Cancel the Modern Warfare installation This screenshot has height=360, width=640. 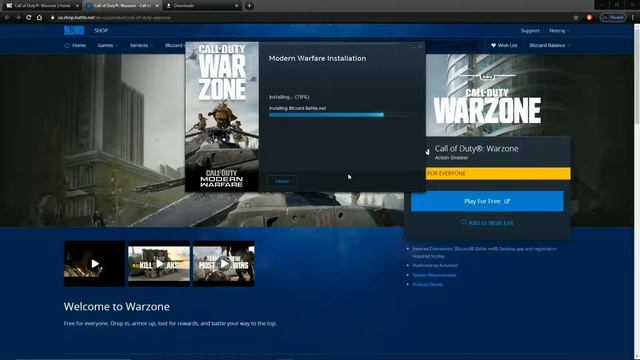click(x=282, y=181)
